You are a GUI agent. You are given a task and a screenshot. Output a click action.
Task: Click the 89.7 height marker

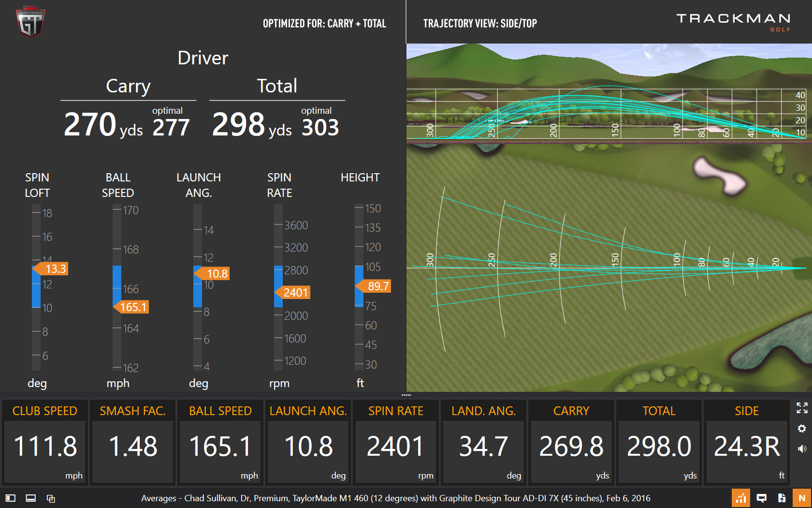373,286
